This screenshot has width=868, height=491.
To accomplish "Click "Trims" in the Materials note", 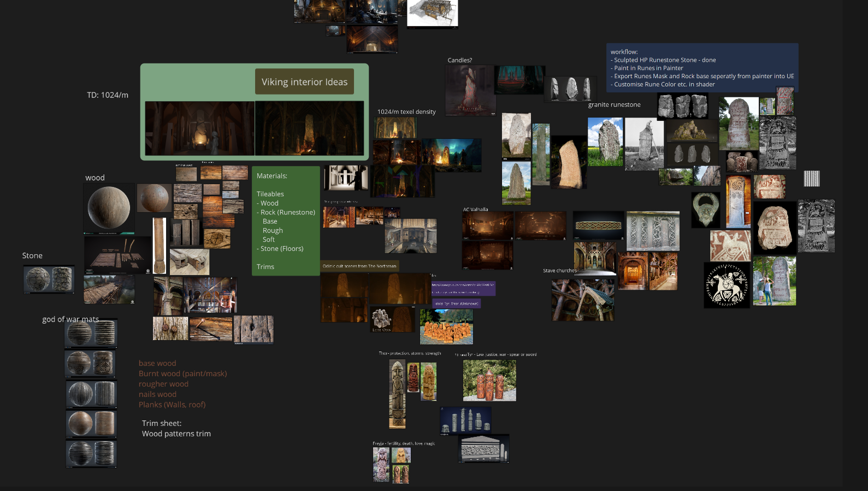I will click(265, 267).
